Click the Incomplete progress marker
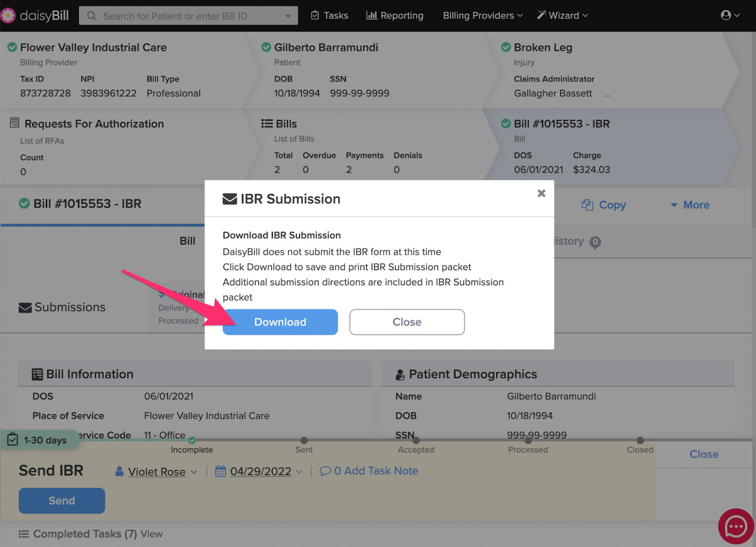This screenshot has width=756, height=547. (x=192, y=441)
